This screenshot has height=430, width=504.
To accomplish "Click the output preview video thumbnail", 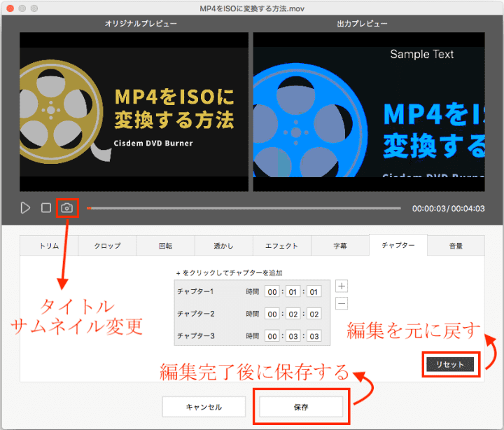I will click(369, 111).
